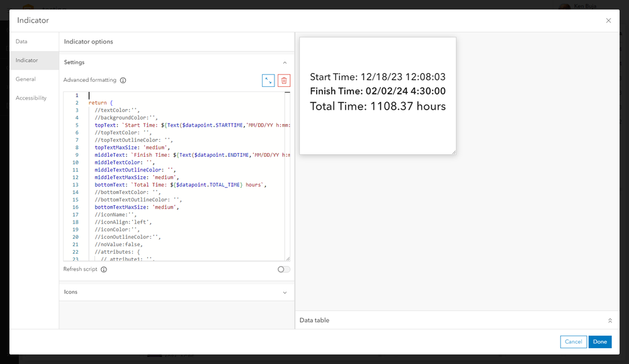The image size is (629, 364).
Task: Select the Data table label
Action: point(314,321)
